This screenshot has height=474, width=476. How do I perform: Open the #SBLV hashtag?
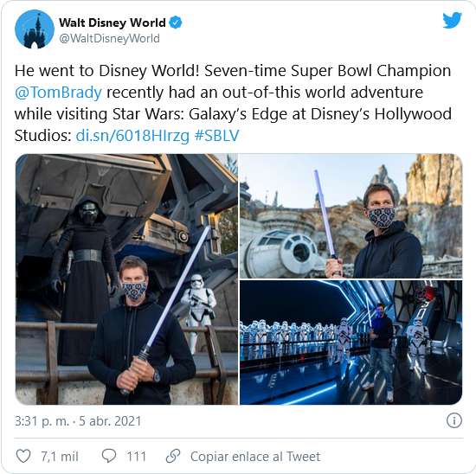coord(216,135)
